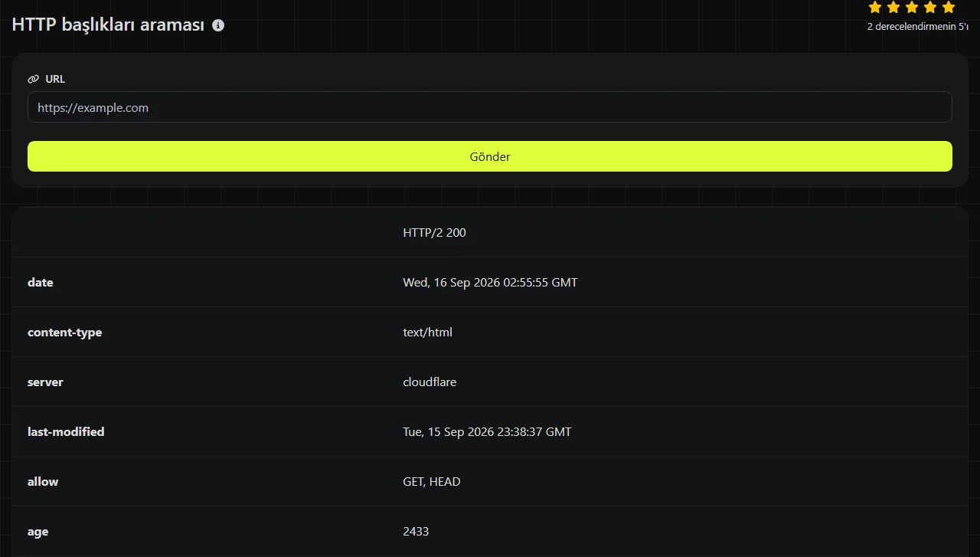Select the age value "2433"
Viewport: 980px width, 557px height.
416,531
